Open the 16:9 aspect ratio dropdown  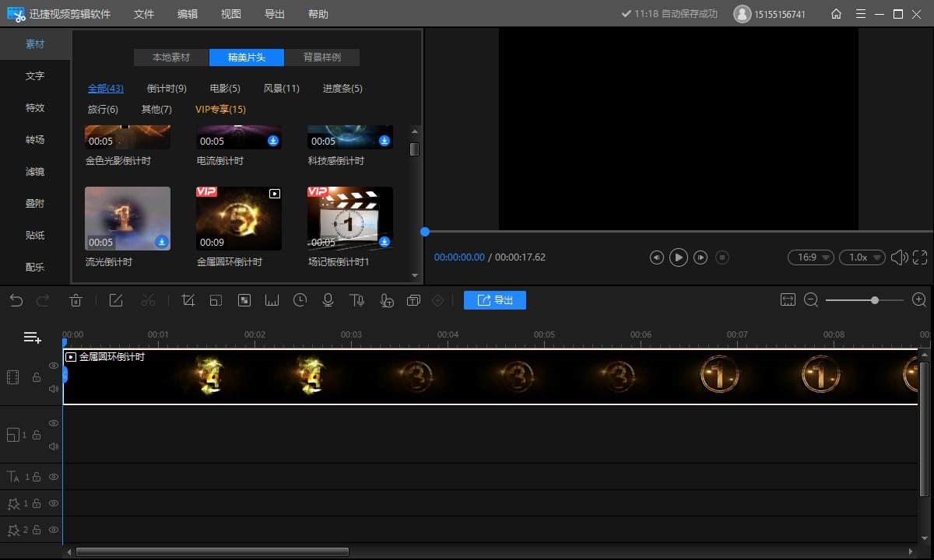pyautogui.click(x=810, y=257)
